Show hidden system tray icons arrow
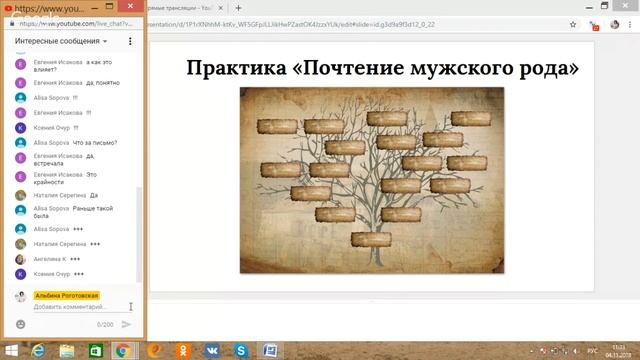 531,351
